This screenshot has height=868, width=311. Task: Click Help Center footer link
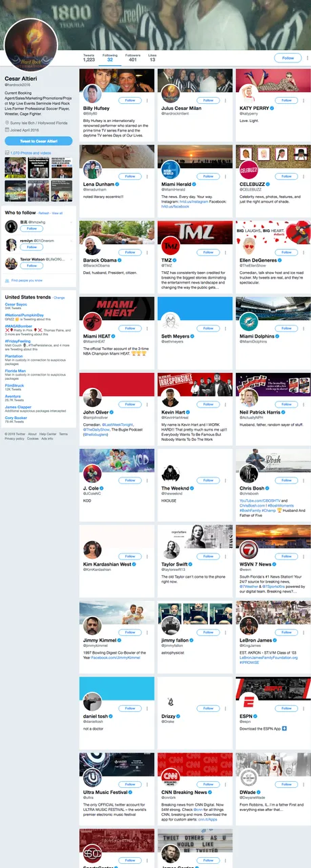point(47,434)
